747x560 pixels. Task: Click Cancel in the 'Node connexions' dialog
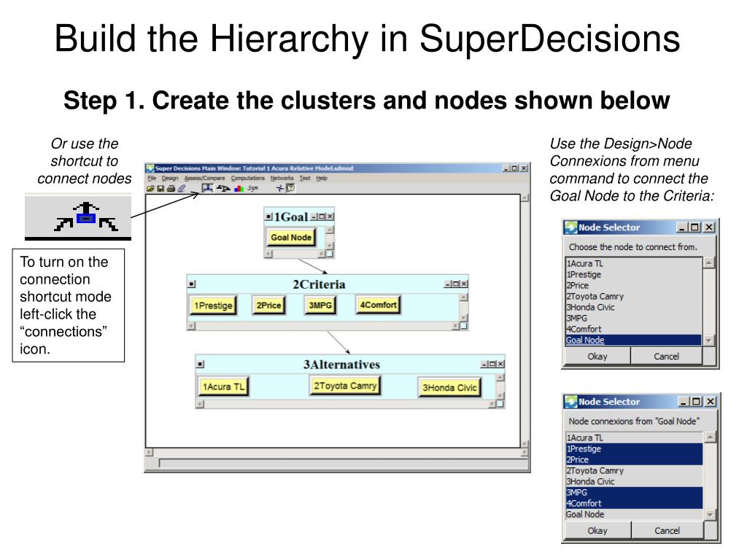(667, 531)
